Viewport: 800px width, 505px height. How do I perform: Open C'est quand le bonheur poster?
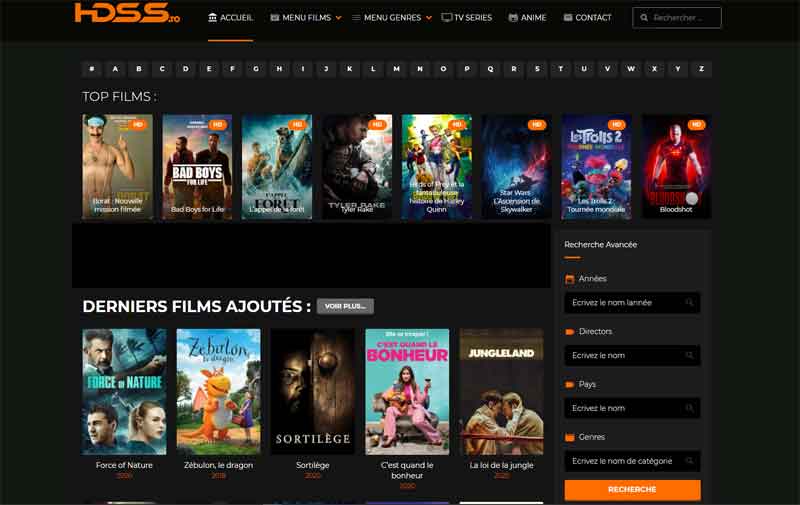tap(407, 391)
